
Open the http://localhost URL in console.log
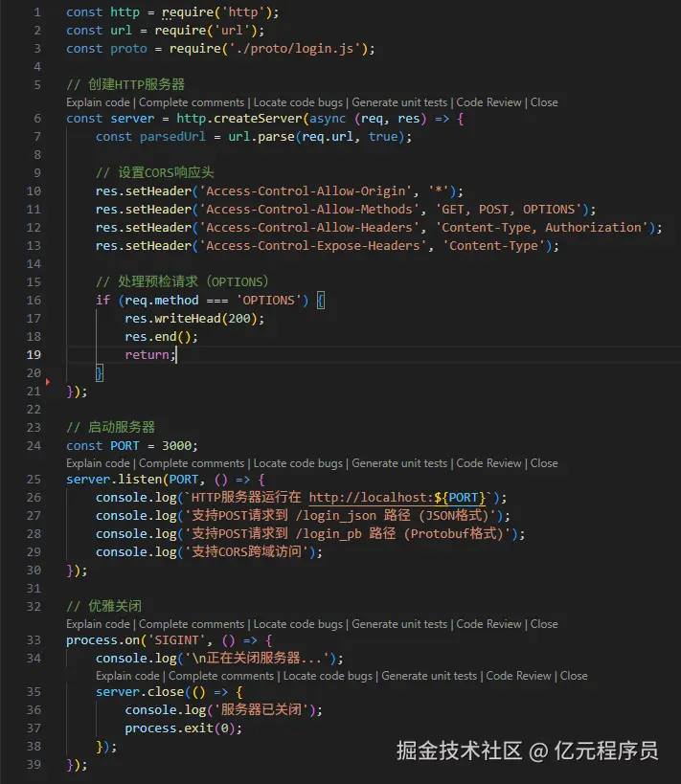click(400, 498)
